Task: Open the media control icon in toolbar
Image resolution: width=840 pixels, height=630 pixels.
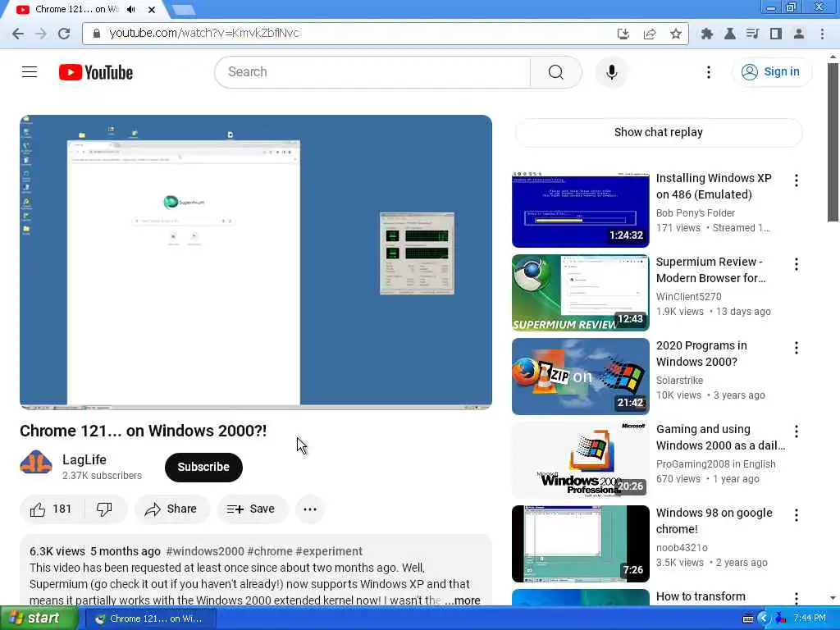Action: click(753, 34)
